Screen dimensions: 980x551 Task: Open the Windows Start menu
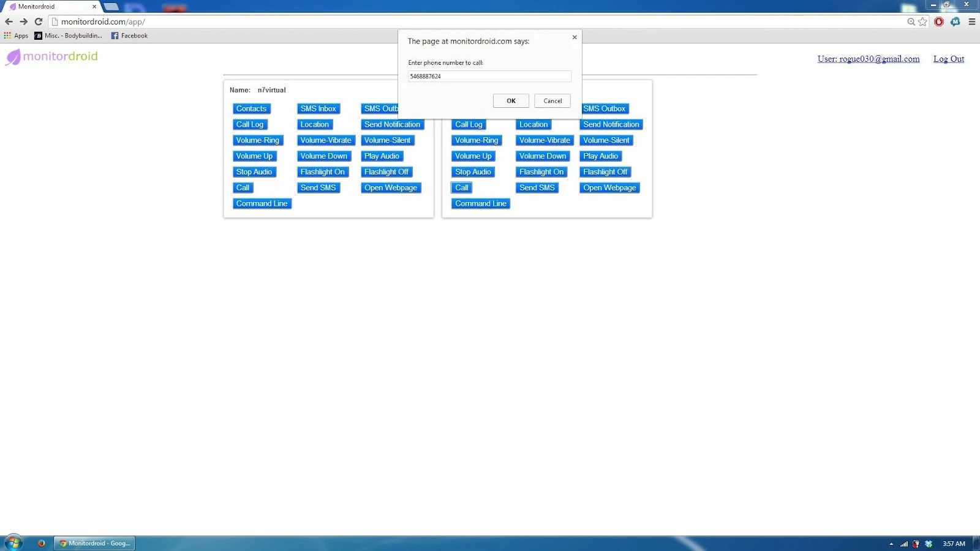click(x=13, y=543)
